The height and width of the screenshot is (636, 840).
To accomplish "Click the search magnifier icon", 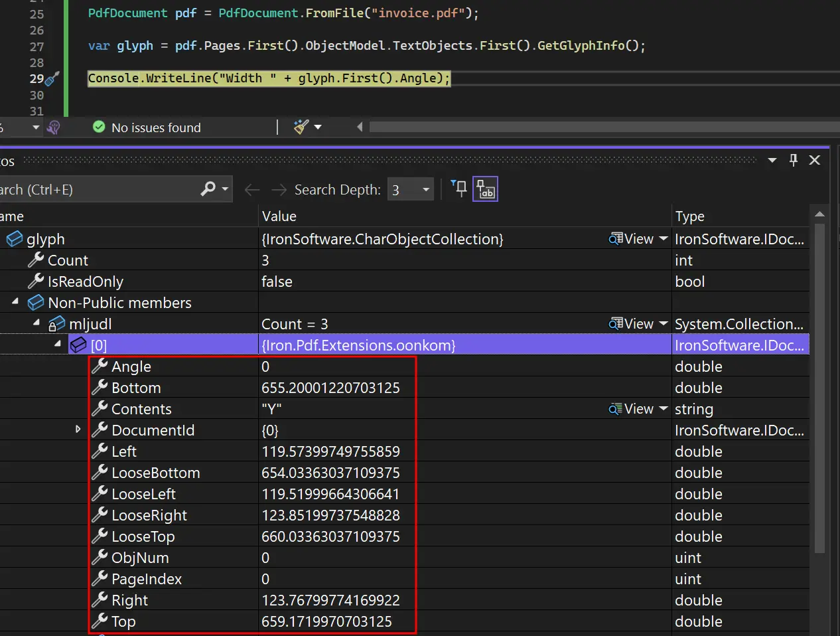I will point(208,189).
